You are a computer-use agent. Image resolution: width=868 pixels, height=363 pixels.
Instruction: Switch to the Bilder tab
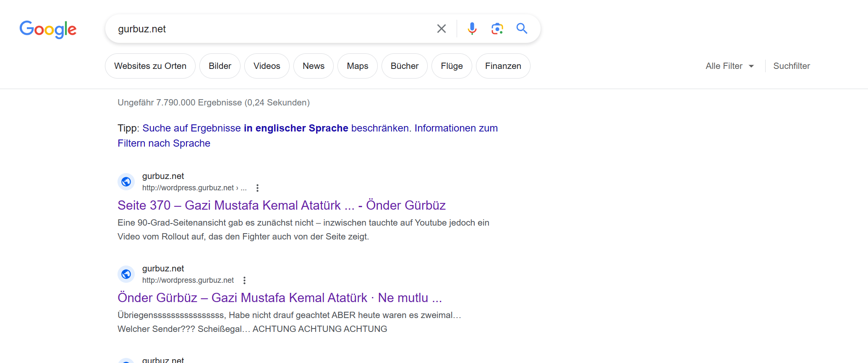[220, 66]
